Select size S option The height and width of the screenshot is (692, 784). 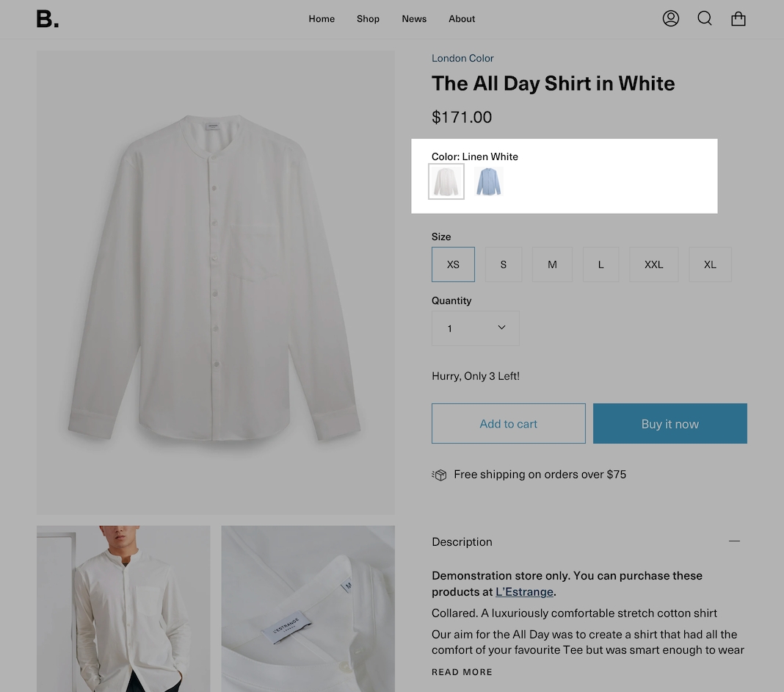[504, 264]
